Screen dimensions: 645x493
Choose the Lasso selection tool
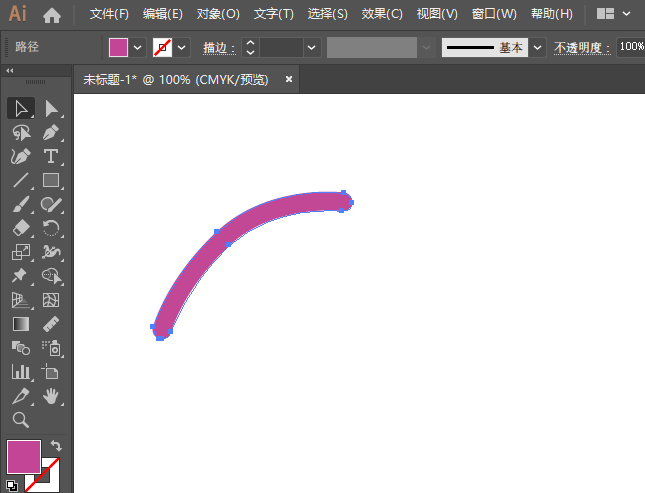(x=21, y=133)
